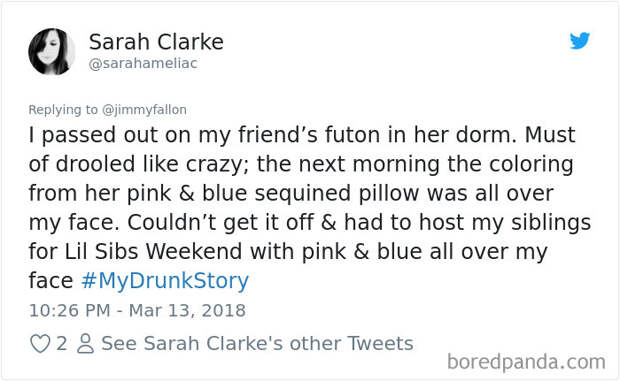This screenshot has height=381, width=620.
Task: Open Sarah Clarke's profile picture
Action: pos(52,51)
